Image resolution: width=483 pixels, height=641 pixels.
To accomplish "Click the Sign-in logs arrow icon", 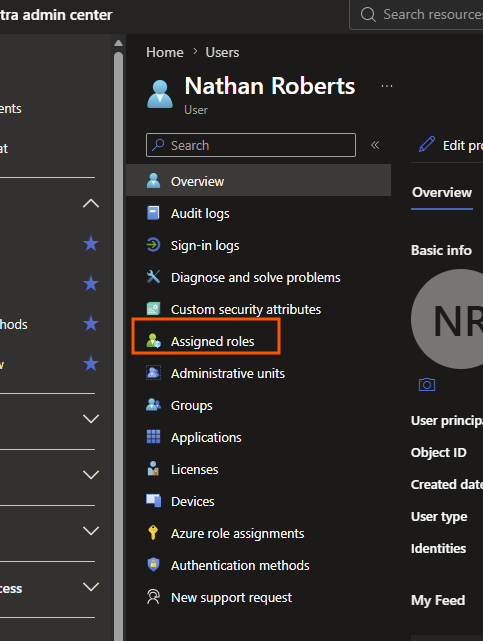I will coord(153,245).
